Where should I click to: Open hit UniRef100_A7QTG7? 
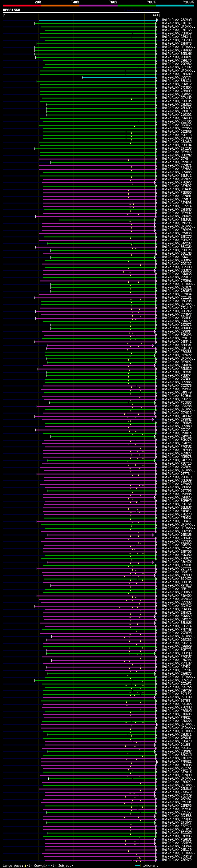click(177, 23)
